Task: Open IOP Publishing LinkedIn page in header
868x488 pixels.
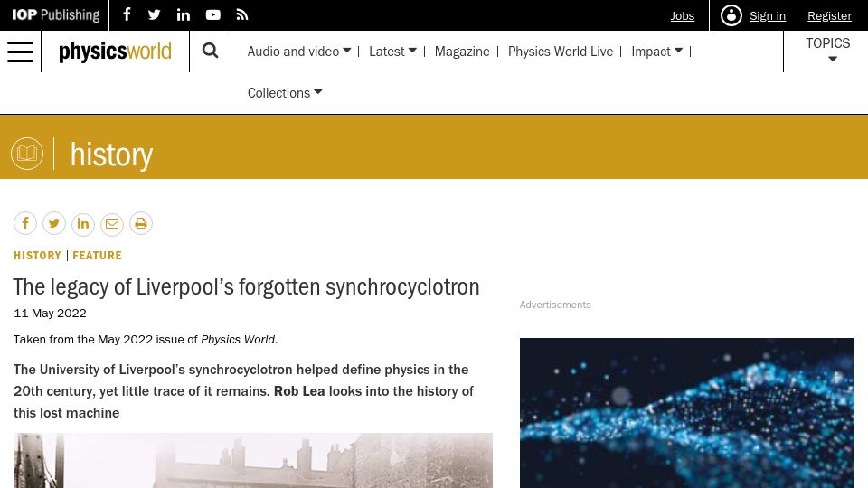Action: pyautogui.click(x=184, y=15)
